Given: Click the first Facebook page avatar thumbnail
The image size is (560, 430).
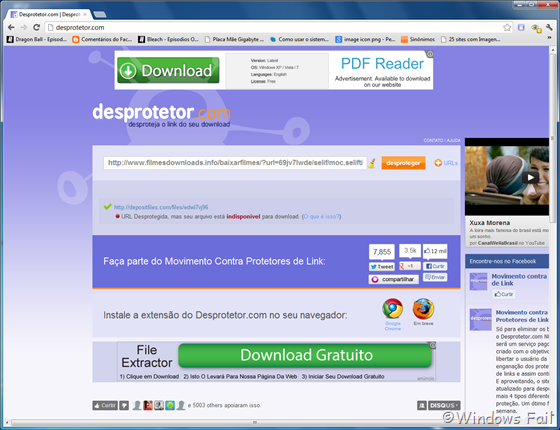Looking at the screenshot, I should pyautogui.click(x=478, y=282).
